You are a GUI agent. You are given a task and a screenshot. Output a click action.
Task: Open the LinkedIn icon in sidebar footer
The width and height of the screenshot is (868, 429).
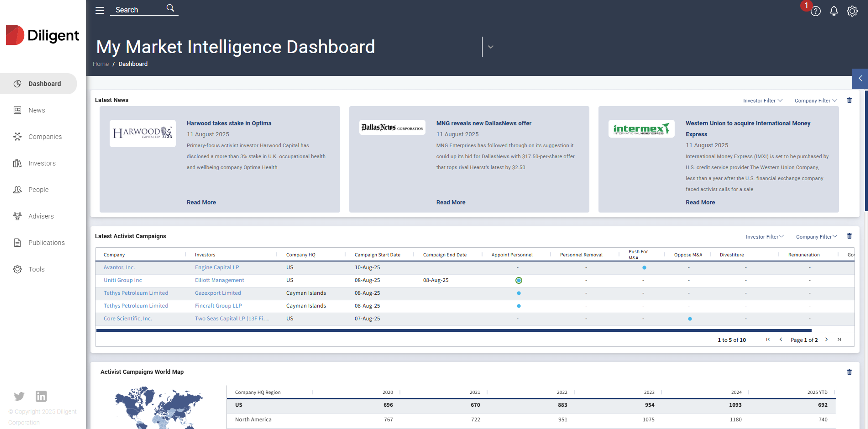click(x=41, y=396)
